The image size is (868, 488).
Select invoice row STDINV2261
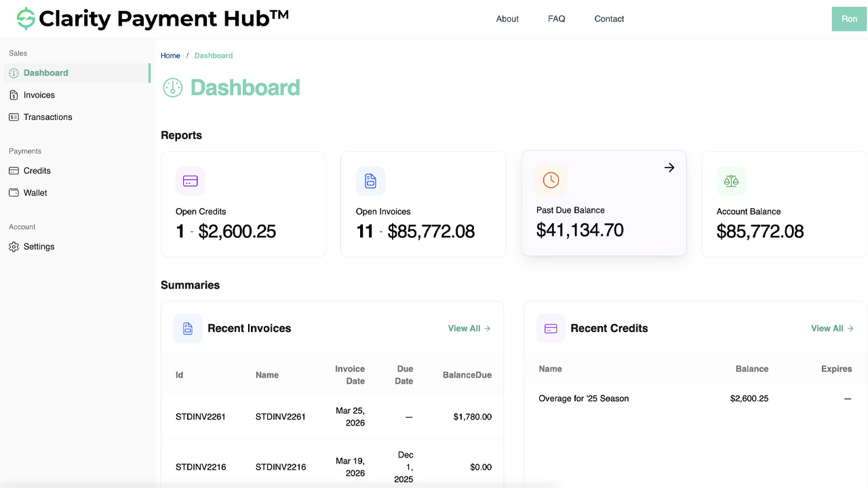(332, 416)
